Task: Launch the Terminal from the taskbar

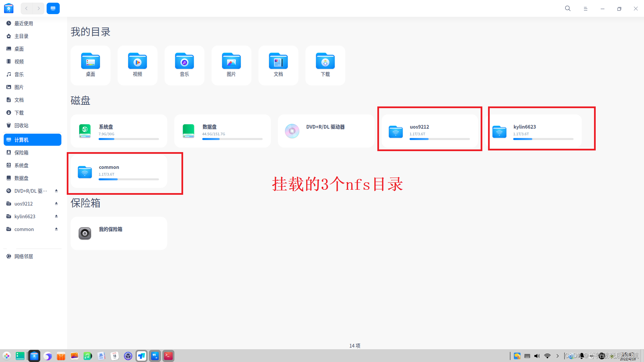Action: [168, 356]
